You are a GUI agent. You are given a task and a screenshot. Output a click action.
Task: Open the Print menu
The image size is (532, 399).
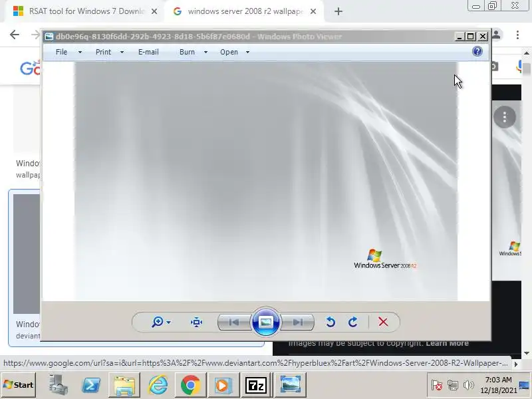103,52
